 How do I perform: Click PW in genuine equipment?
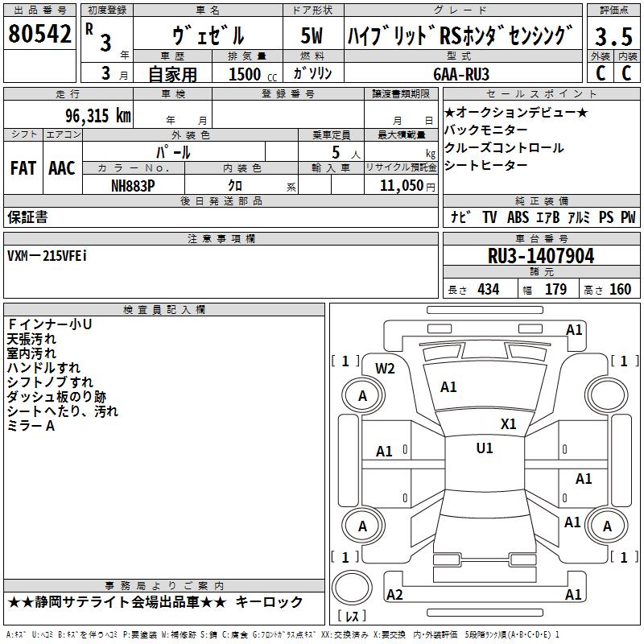pos(628,217)
